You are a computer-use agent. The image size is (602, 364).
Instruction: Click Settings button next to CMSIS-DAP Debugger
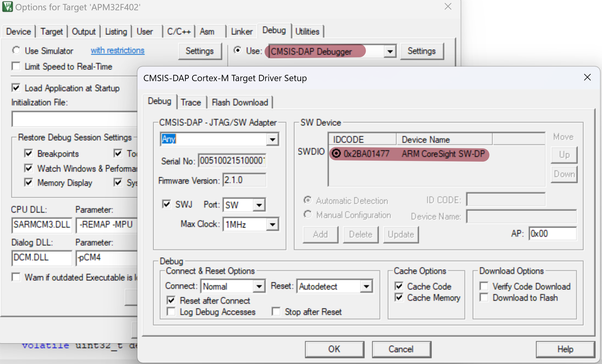point(422,51)
